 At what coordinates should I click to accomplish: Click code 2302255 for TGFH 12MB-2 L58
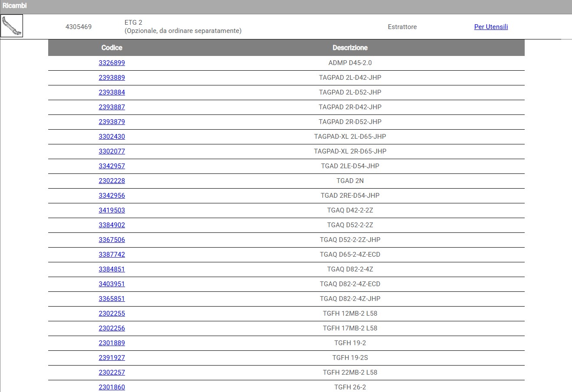[x=112, y=314]
